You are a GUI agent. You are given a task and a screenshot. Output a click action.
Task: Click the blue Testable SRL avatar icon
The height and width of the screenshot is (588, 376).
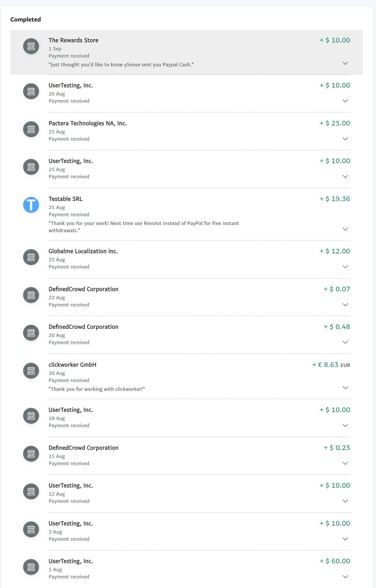tap(31, 205)
